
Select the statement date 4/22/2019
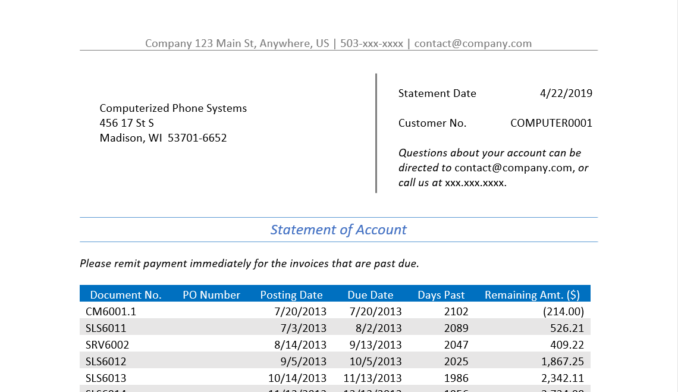click(x=566, y=93)
